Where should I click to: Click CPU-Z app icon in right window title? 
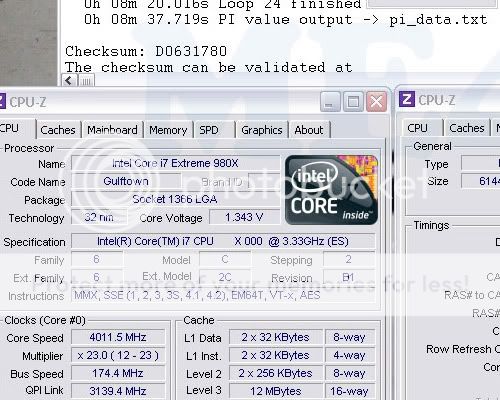click(407, 99)
